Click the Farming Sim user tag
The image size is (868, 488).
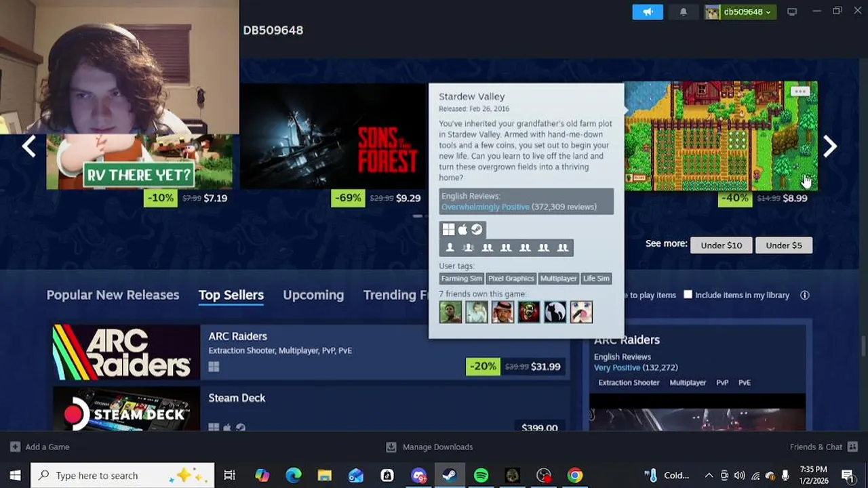[461, 279]
